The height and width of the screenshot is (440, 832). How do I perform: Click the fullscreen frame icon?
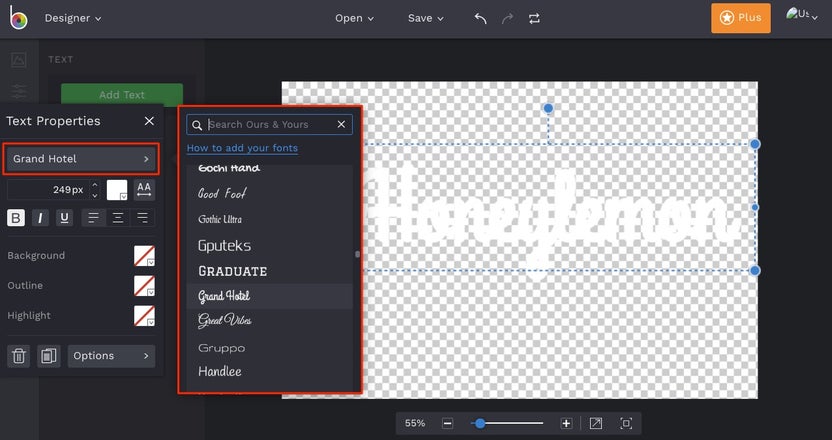(x=626, y=423)
